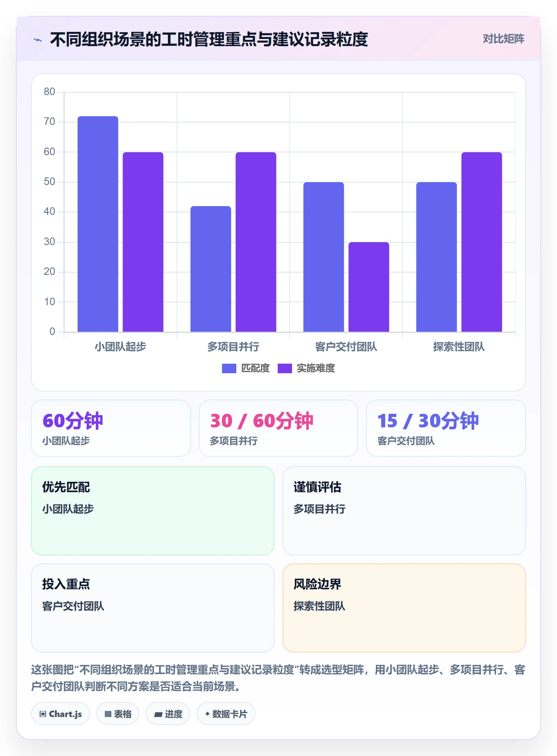This screenshot has height=756, width=557.
Task: Select the 60分钟 stat value
Action: 73,421
